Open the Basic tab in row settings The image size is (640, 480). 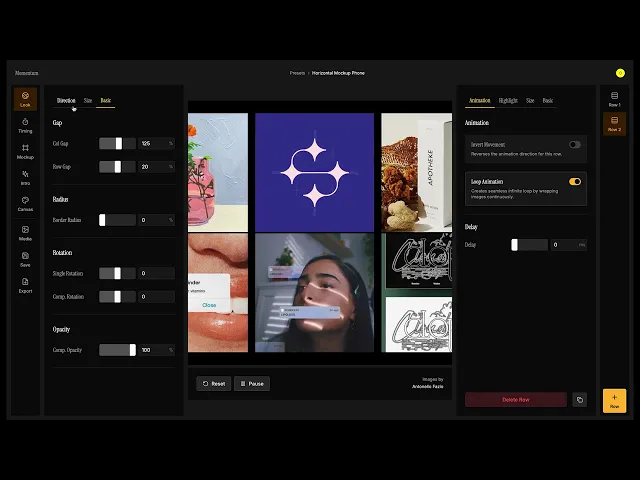pyautogui.click(x=547, y=100)
